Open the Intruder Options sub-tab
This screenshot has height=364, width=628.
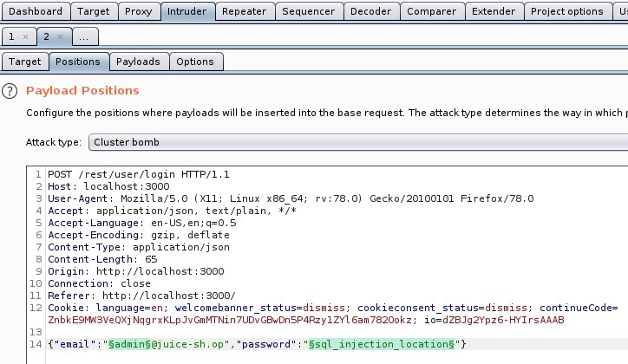pyautogui.click(x=195, y=62)
